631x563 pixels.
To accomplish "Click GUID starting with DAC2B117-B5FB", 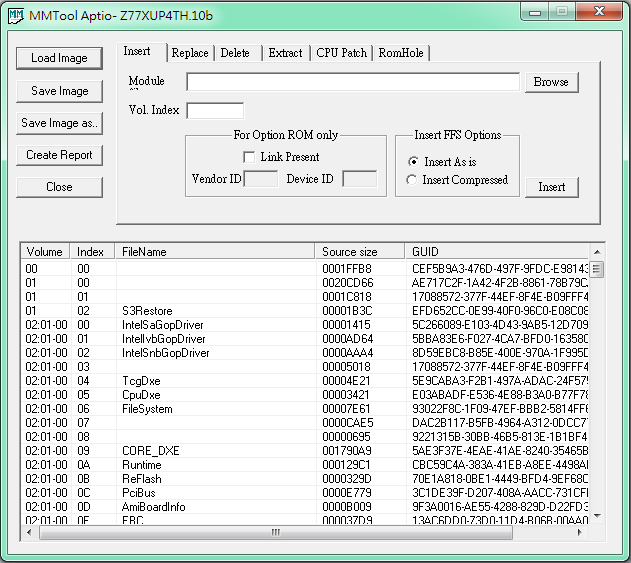I will pyautogui.click(x=499, y=423).
